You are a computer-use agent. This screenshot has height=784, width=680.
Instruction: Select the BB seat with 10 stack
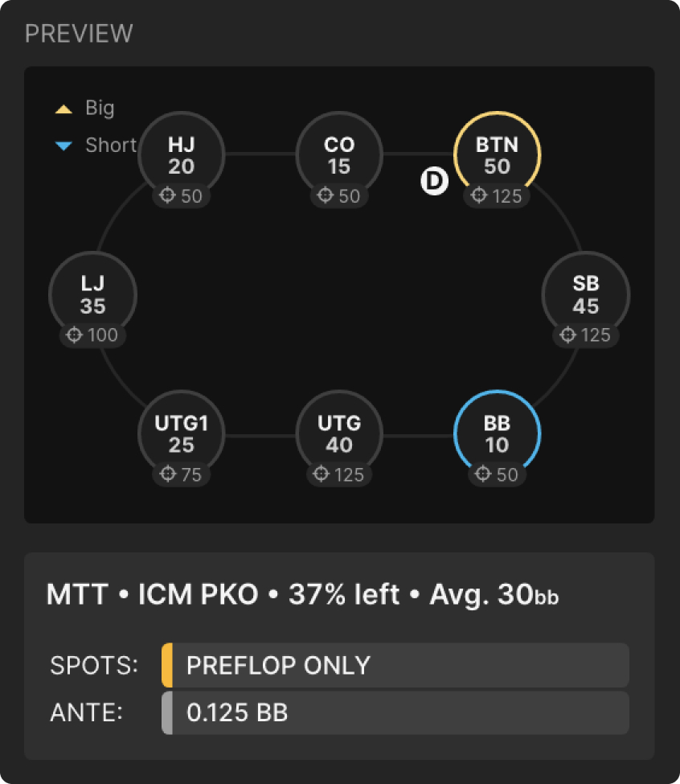(x=498, y=434)
